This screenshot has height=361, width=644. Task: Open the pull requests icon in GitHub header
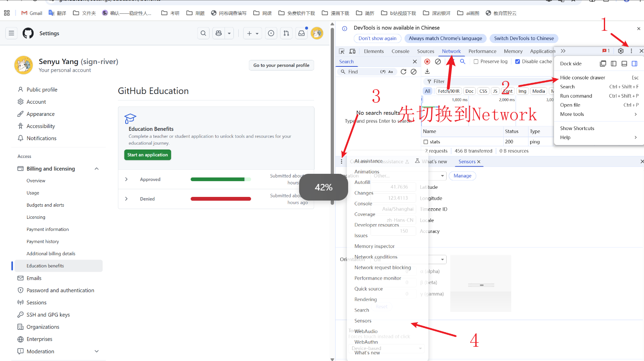(287, 33)
